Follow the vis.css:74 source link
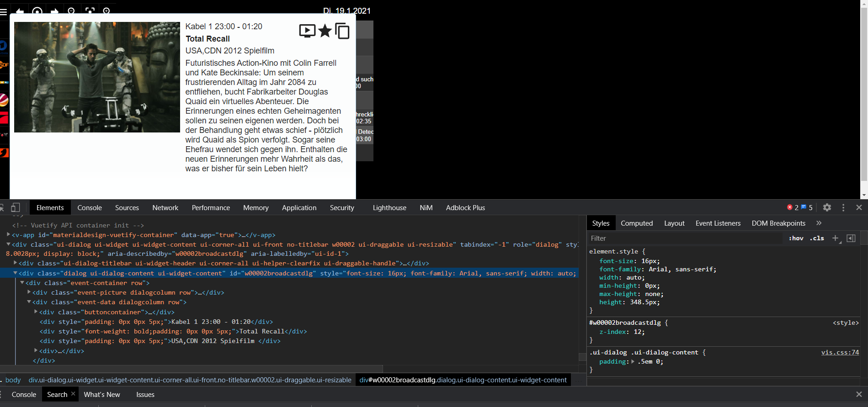868x407 pixels. tap(840, 352)
